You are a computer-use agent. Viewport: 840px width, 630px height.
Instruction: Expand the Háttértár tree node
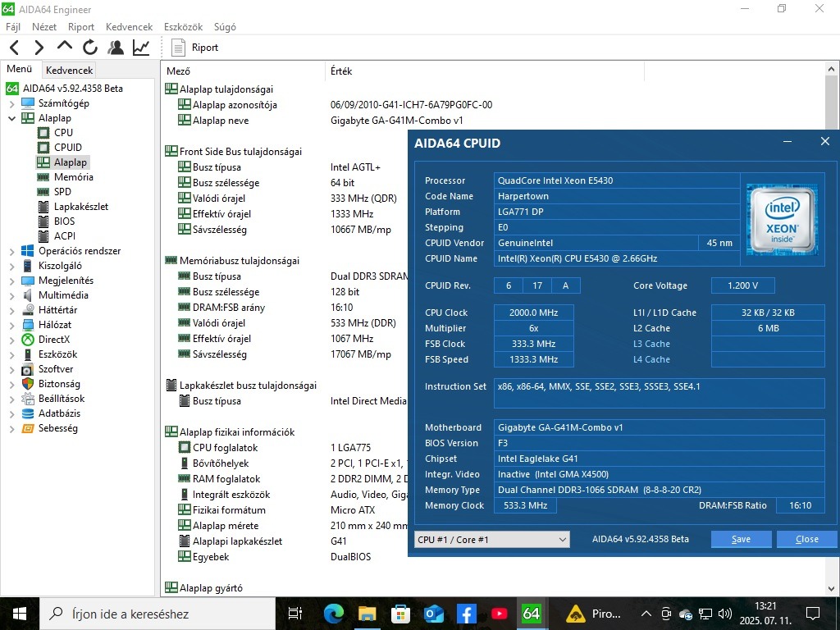point(11,310)
